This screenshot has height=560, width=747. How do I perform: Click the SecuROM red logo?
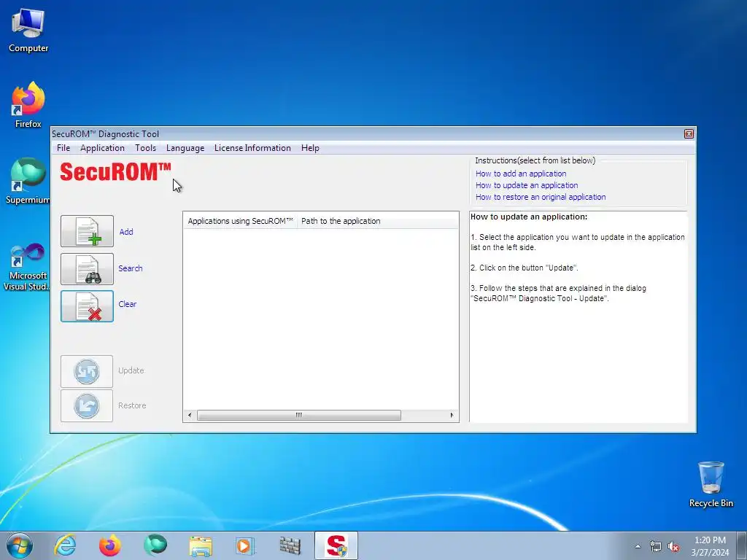[x=115, y=171]
